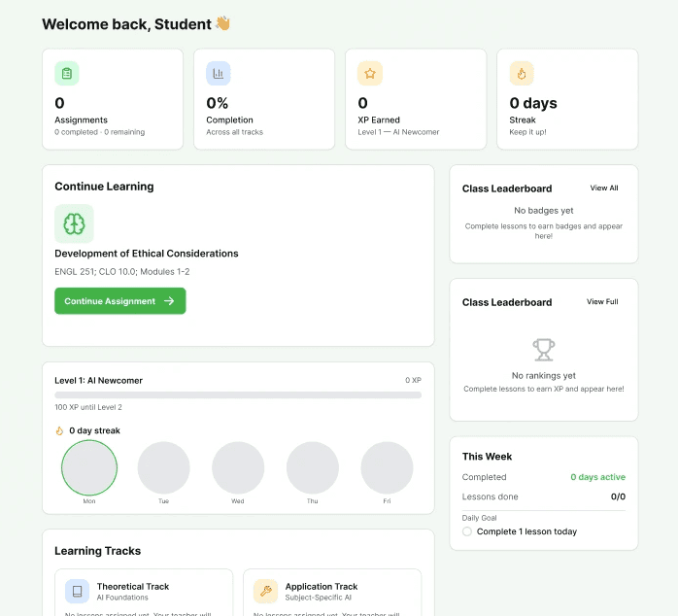The image size is (678, 616).
Task: Click the 'This Week' heading
Action: (x=487, y=457)
